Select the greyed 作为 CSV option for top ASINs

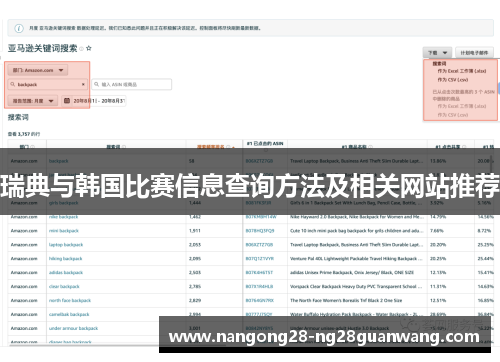pyautogui.click(x=453, y=115)
